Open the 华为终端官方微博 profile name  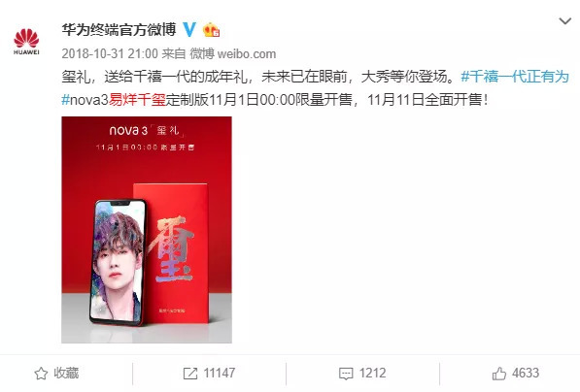[119, 29]
